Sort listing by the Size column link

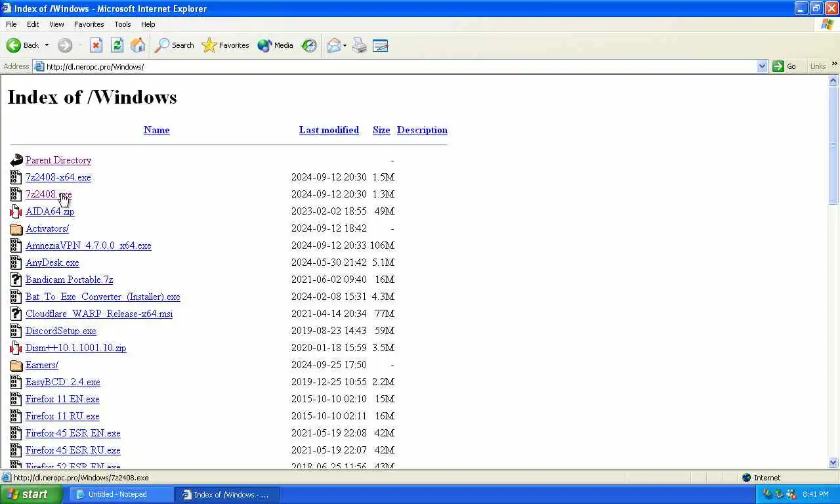click(381, 130)
